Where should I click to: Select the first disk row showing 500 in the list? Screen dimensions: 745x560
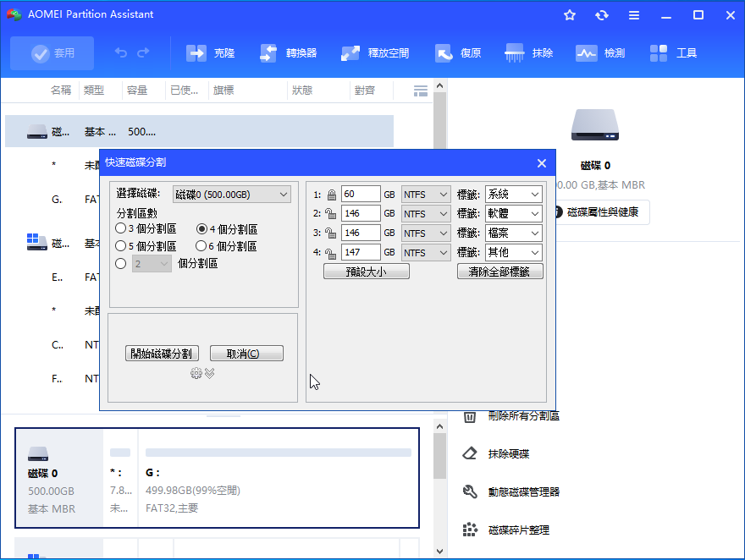tap(199, 131)
